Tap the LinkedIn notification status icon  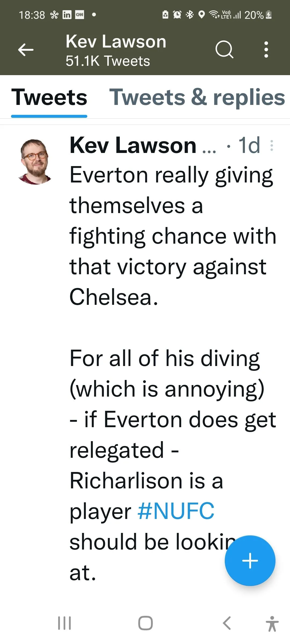[x=67, y=15]
